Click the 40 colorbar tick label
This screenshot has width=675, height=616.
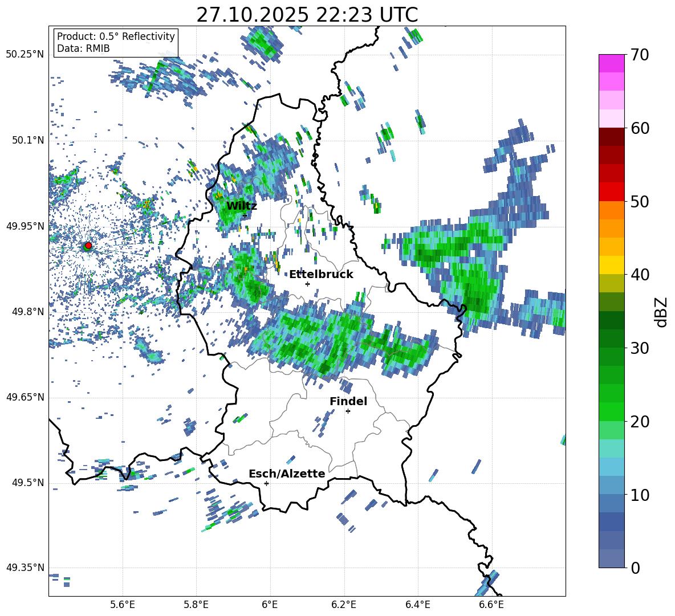(640, 275)
